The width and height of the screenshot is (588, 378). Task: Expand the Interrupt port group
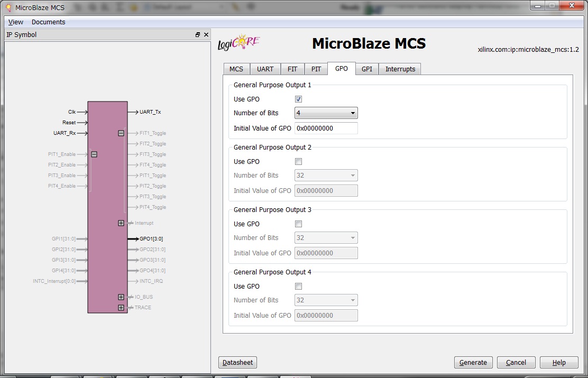click(x=121, y=223)
